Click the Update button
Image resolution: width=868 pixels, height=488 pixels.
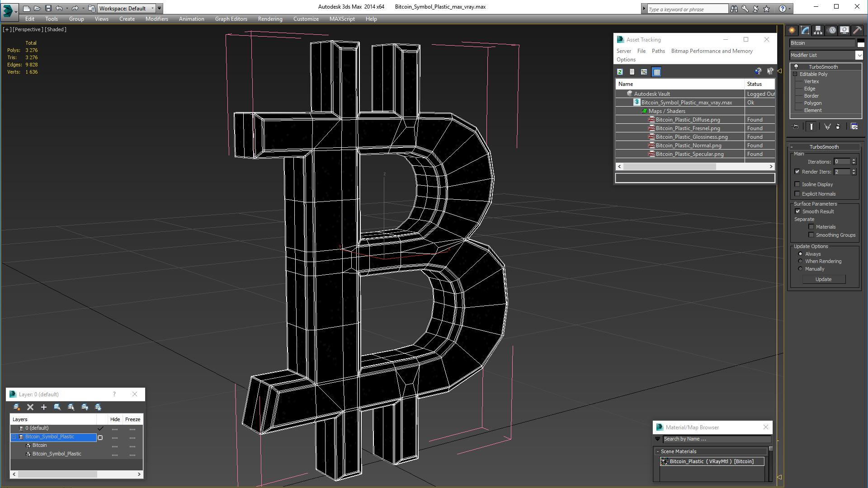pyautogui.click(x=823, y=279)
